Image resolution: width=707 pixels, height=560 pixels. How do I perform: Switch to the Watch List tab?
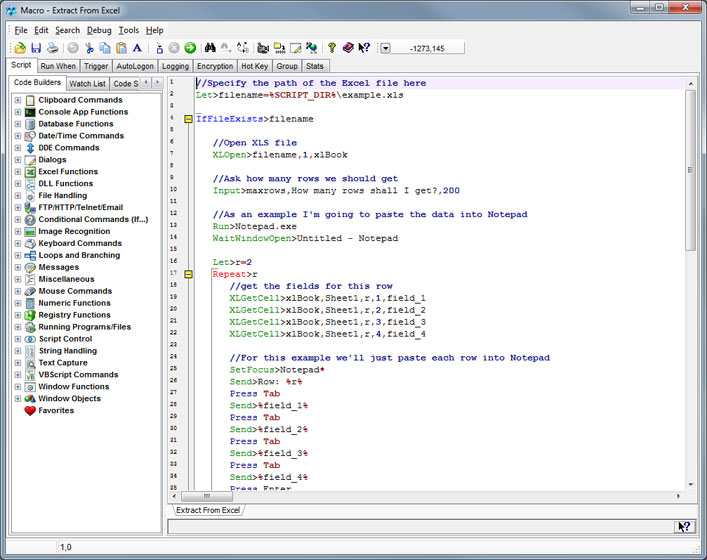coord(87,84)
